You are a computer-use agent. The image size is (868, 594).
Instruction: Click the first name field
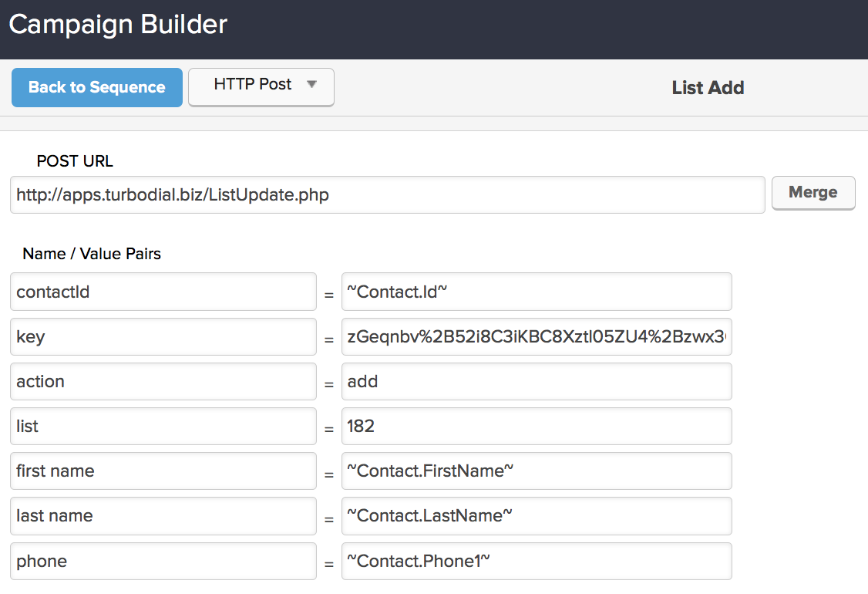(163, 471)
